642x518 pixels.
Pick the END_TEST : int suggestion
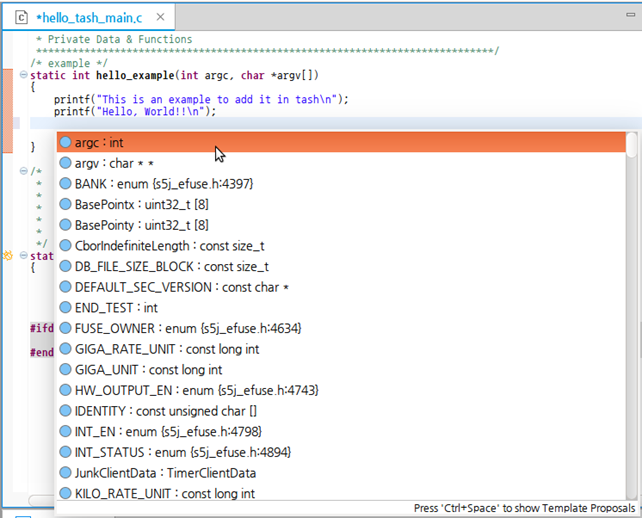pyautogui.click(x=116, y=307)
